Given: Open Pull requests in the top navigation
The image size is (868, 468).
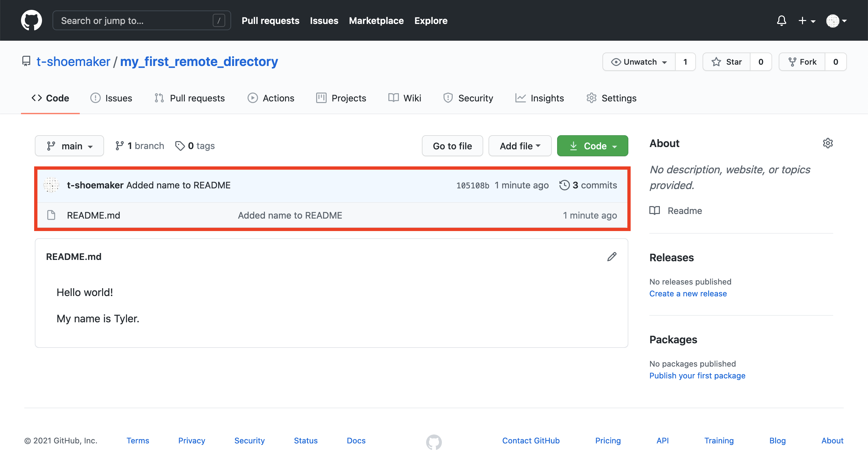Looking at the screenshot, I should (x=270, y=21).
